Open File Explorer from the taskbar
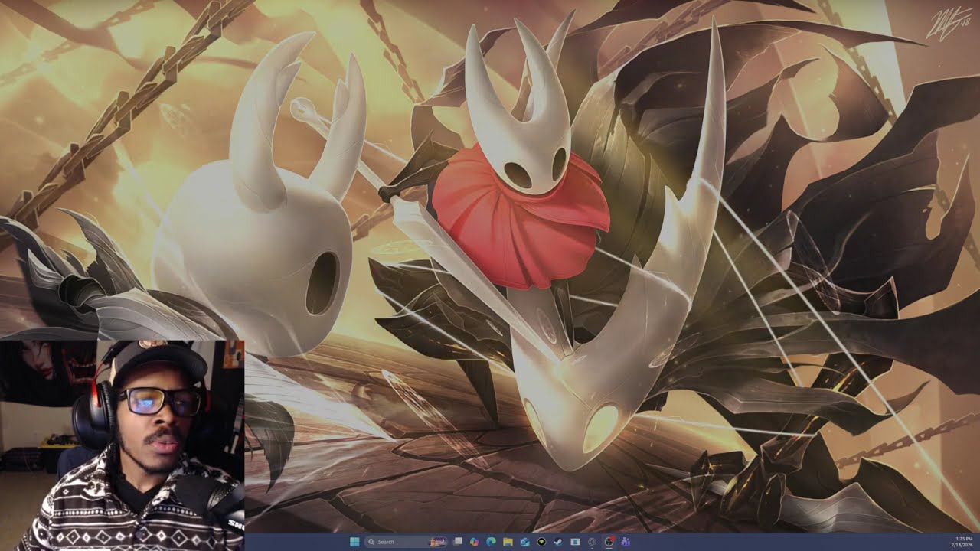 [508, 542]
